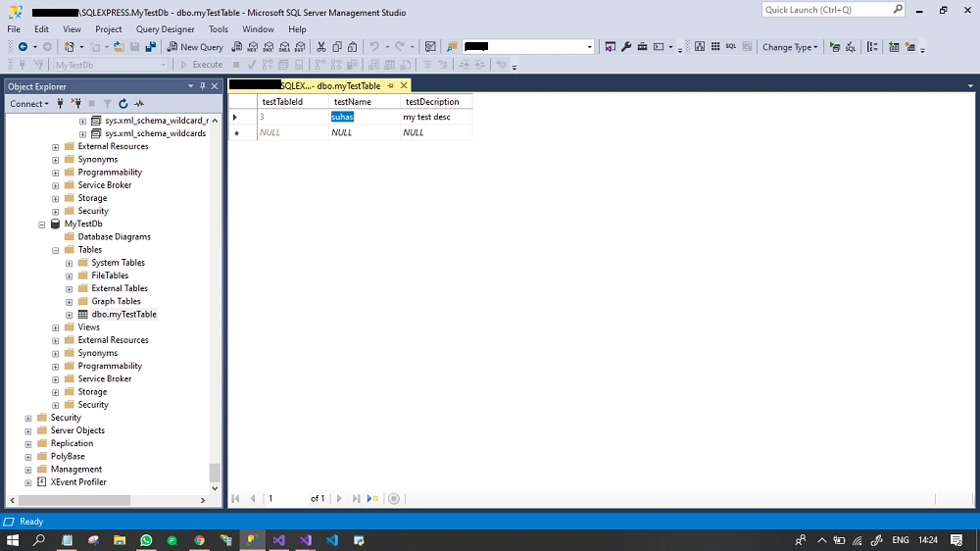The image size is (980, 551).
Task: Toggle the Show Diagram Pane icon
Action: pos(700,47)
